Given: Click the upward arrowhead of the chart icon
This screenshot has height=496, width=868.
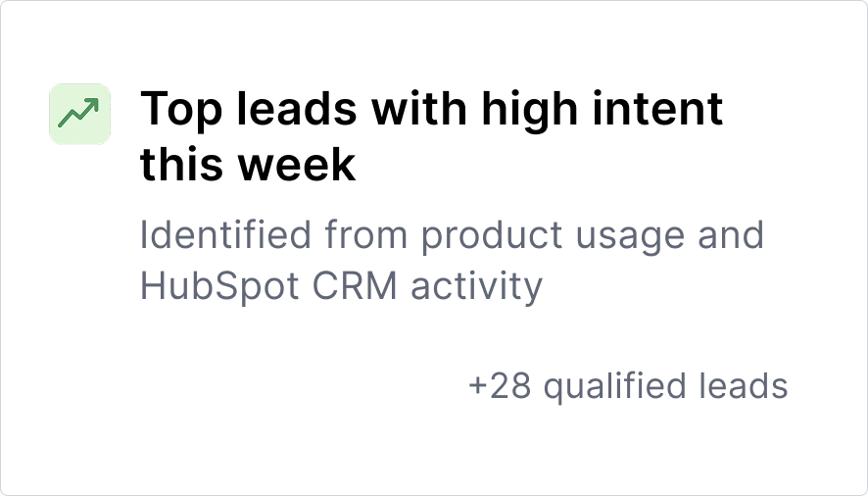Looking at the screenshot, I should coord(92,105).
